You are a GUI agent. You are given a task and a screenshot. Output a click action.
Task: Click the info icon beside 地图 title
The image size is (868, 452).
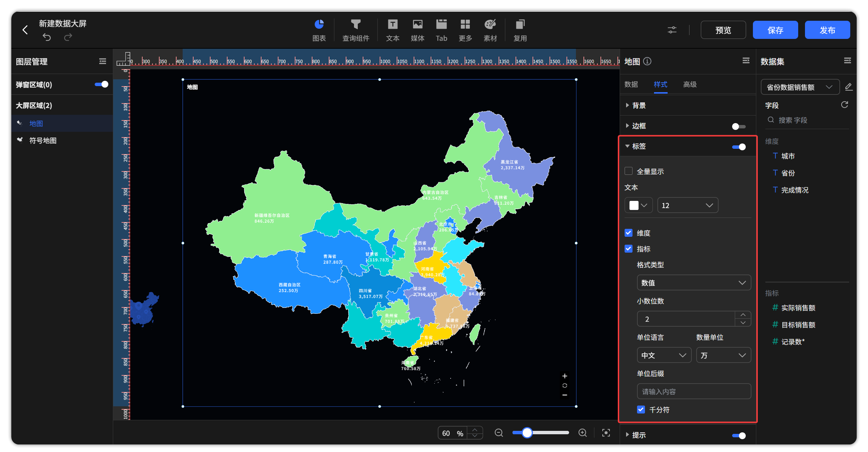pos(647,61)
